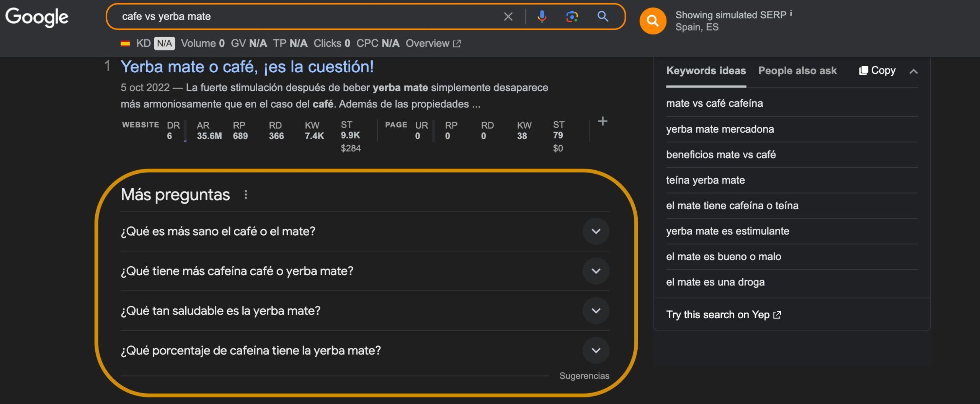This screenshot has width=980, height=404.
Task: Open the result Yerba mate o café, ¡es la cuestión!
Action: pos(247,67)
